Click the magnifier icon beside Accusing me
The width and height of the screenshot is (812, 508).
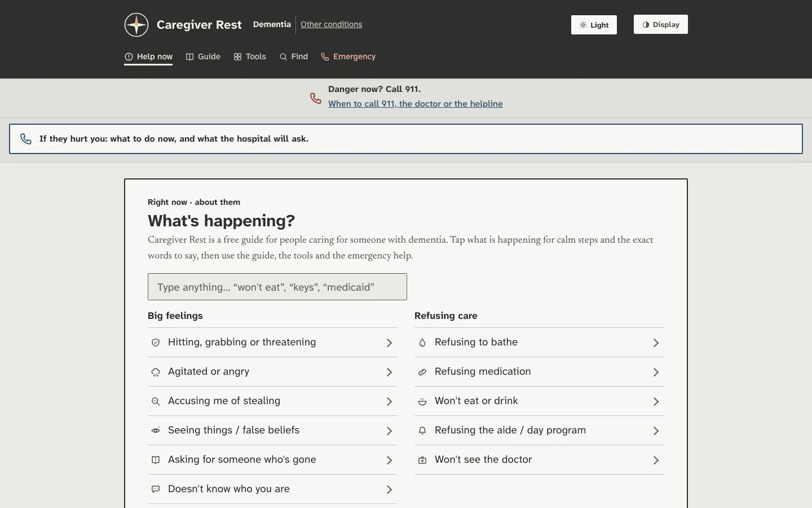click(156, 401)
